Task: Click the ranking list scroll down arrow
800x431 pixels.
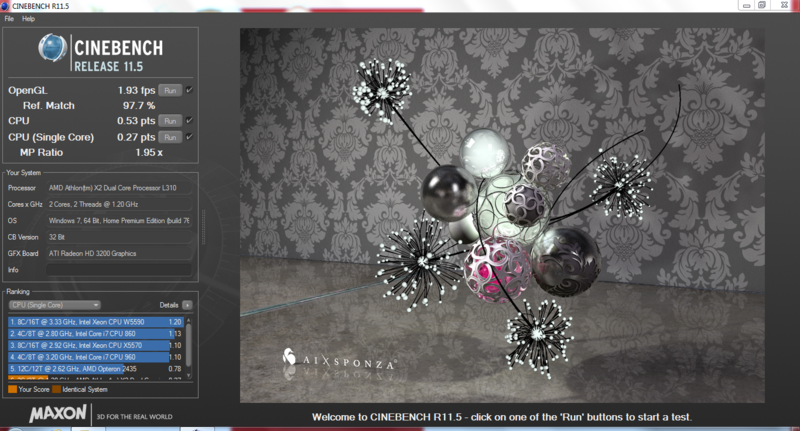Action: coord(189,376)
